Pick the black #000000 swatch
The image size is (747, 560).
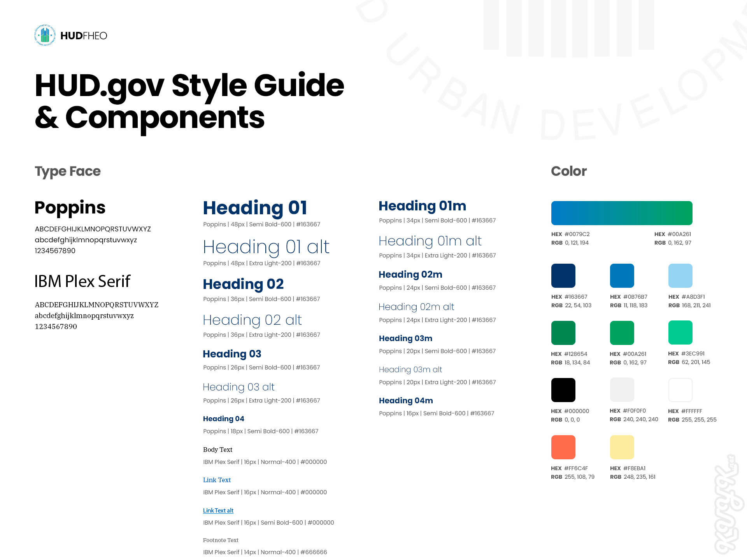coord(563,390)
